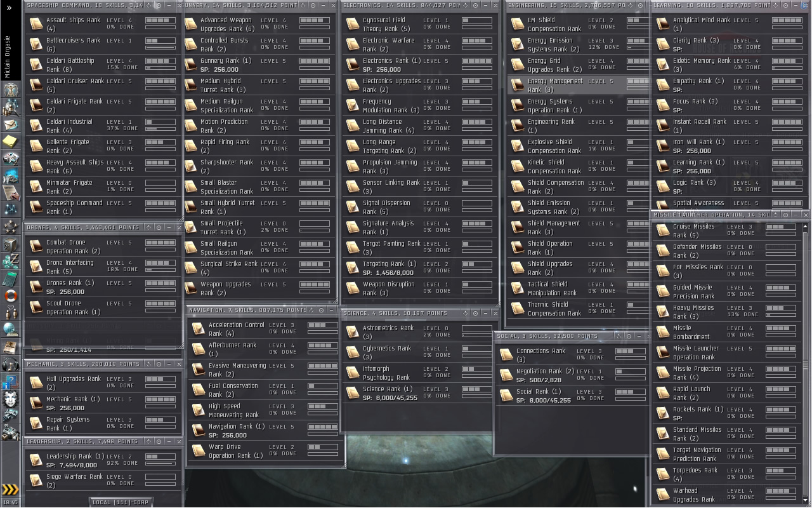Click the Connections skill book icon

coord(506,355)
